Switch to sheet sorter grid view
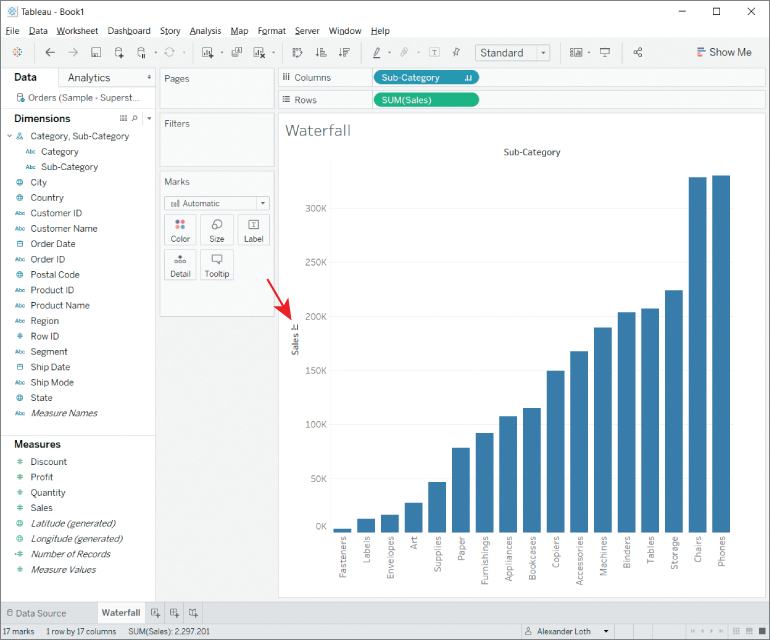 click(x=736, y=631)
